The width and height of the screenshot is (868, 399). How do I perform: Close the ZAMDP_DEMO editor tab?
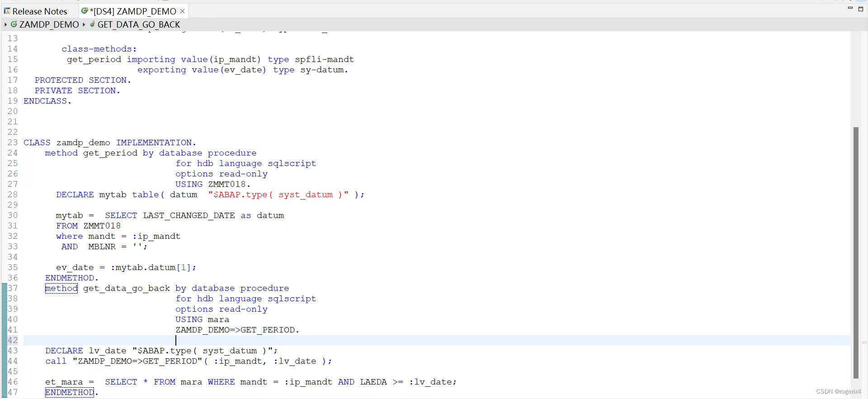coord(183,11)
